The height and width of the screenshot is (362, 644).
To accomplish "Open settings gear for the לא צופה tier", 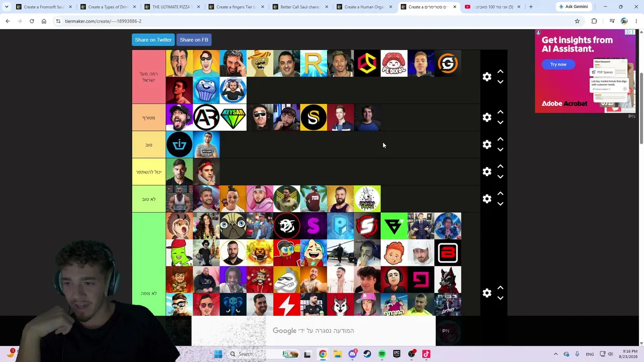I will click(487, 293).
